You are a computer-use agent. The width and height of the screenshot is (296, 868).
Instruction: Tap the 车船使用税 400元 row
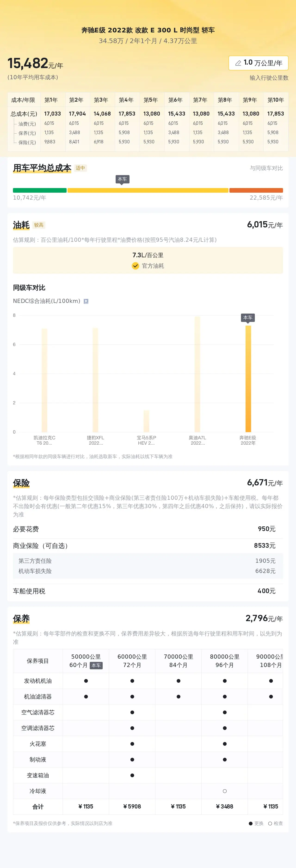coord(148,591)
